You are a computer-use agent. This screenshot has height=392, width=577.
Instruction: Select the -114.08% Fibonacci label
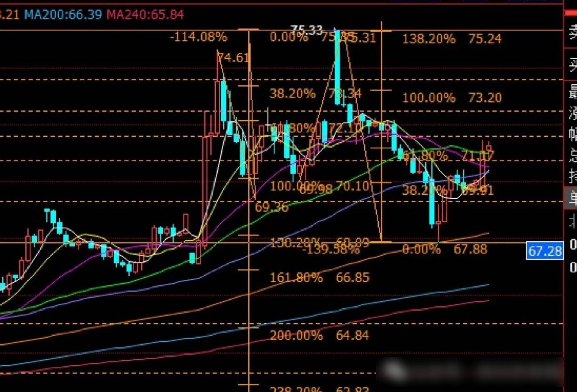pos(198,37)
